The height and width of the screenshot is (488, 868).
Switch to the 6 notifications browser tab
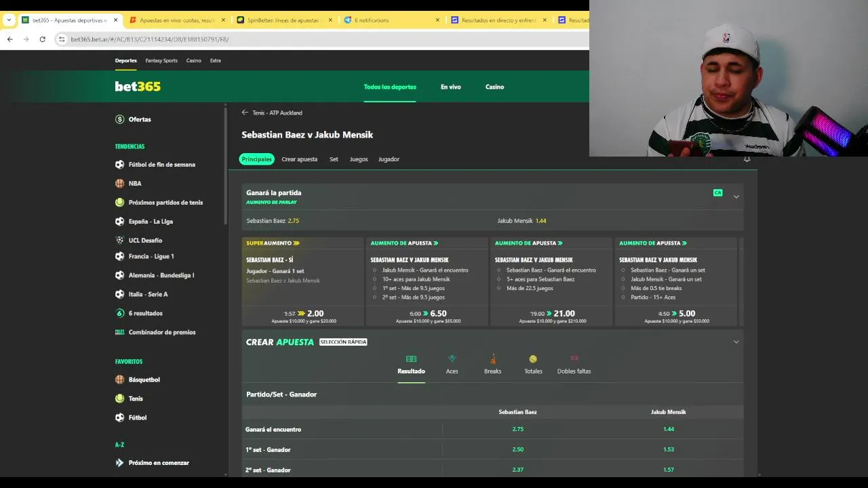pos(392,20)
